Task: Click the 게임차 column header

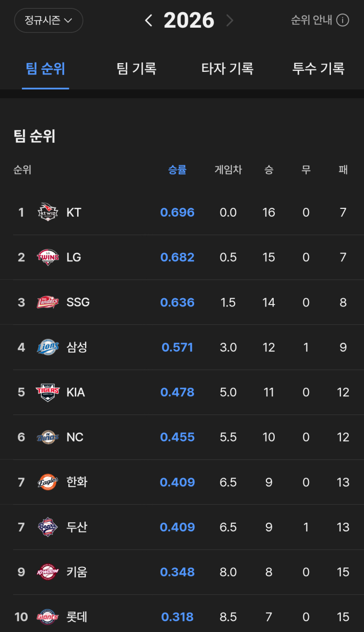Action: point(228,170)
